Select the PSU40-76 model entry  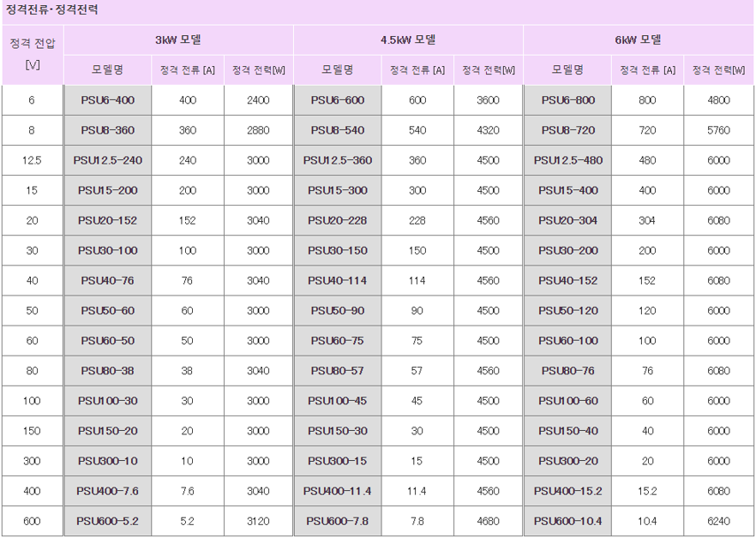coord(108,281)
